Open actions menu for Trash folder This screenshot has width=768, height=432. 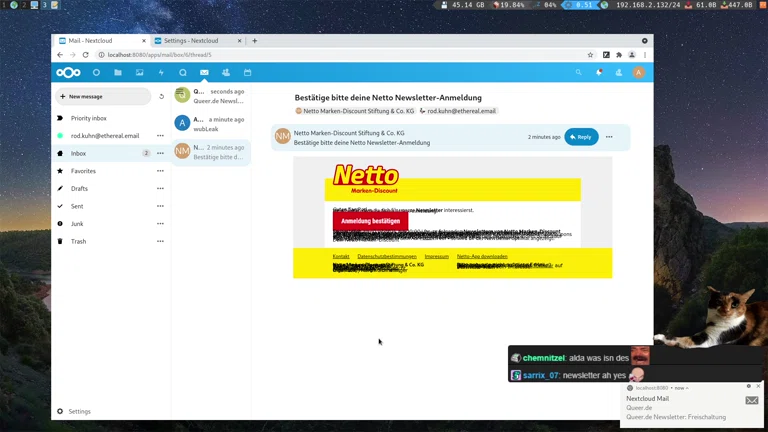160,241
